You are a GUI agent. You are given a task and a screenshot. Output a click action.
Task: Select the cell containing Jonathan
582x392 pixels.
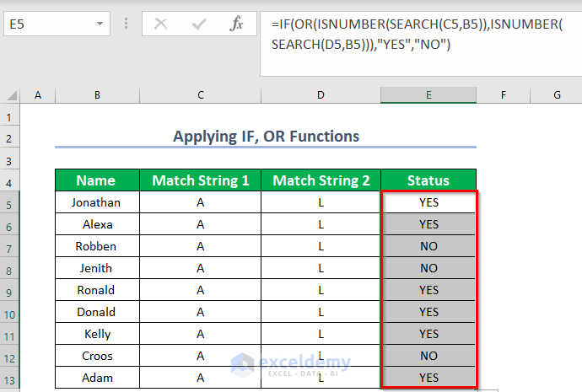pyautogui.click(x=96, y=202)
